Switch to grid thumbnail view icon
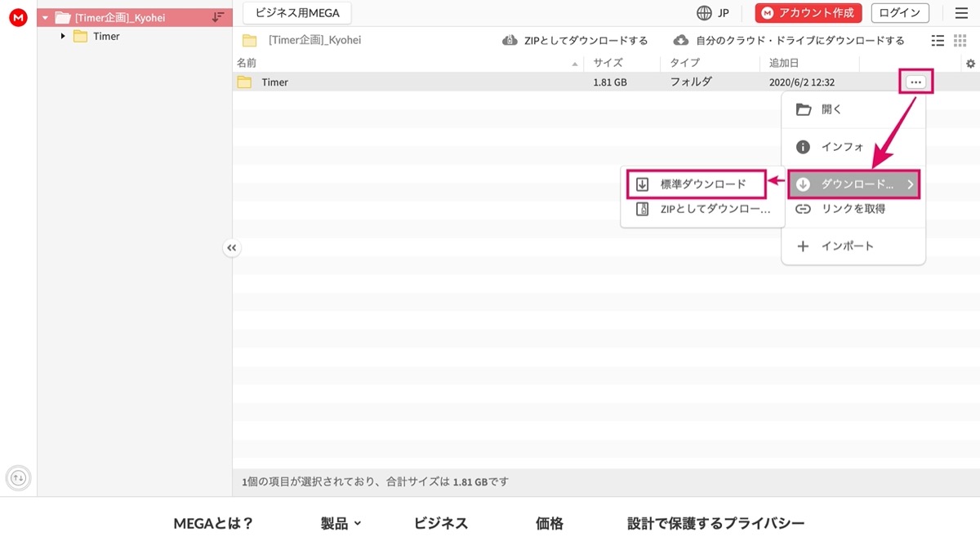The image size is (980, 550). click(960, 40)
